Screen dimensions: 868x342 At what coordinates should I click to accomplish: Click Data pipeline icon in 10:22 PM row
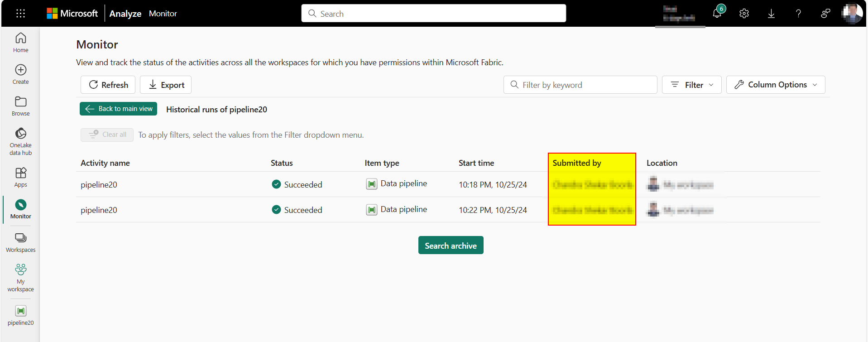point(372,210)
